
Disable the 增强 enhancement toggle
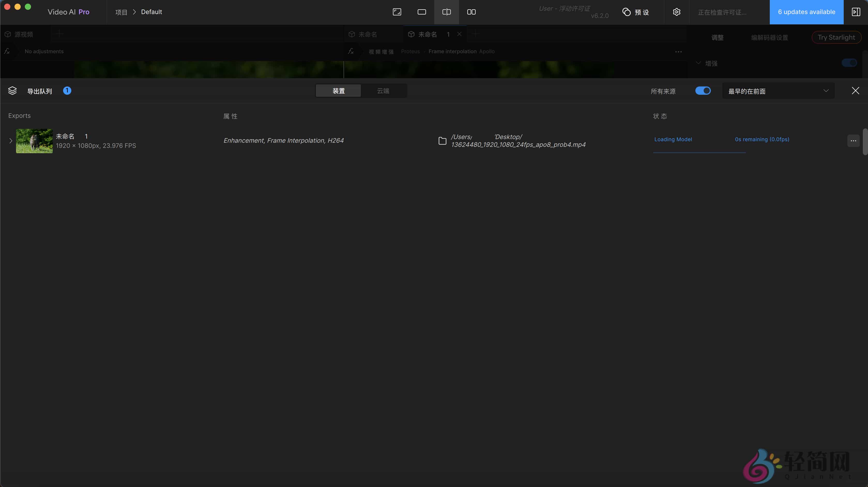849,63
